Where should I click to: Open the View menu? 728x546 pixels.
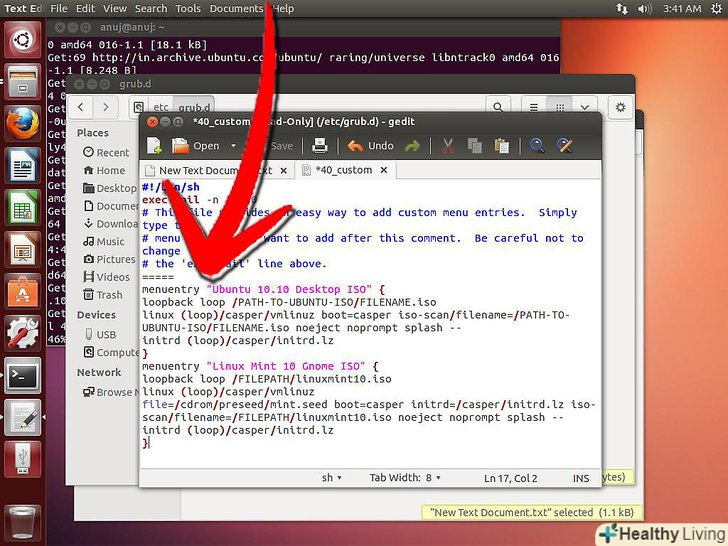pos(115,8)
